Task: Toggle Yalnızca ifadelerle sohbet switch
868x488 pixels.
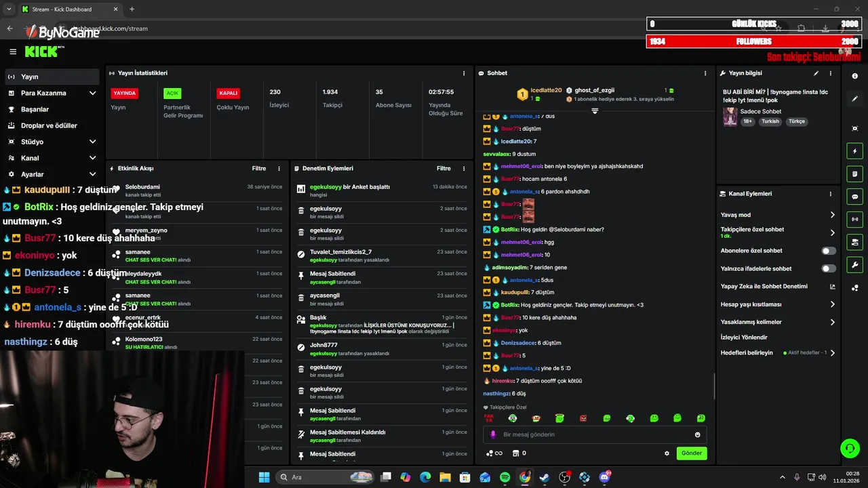Action: (829, 268)
